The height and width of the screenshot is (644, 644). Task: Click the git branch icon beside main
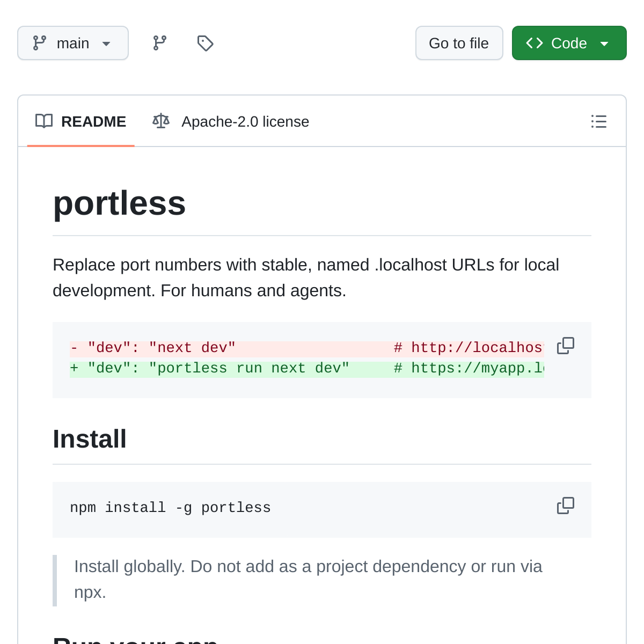tap(40, 43)
